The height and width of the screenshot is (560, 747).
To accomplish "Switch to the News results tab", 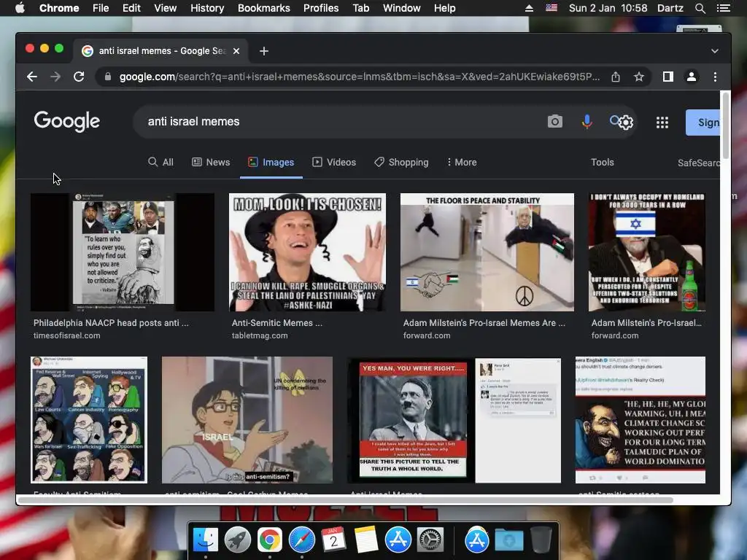I will (x=211, y=163).
